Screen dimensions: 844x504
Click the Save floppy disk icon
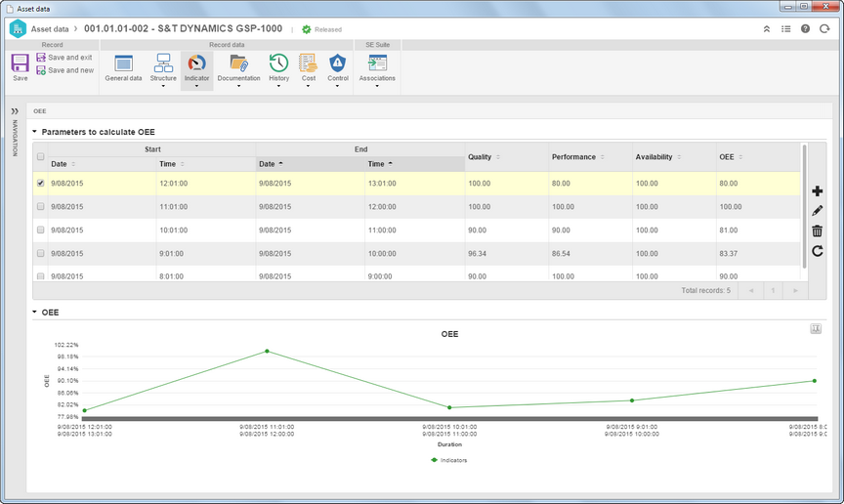(20, 63)
